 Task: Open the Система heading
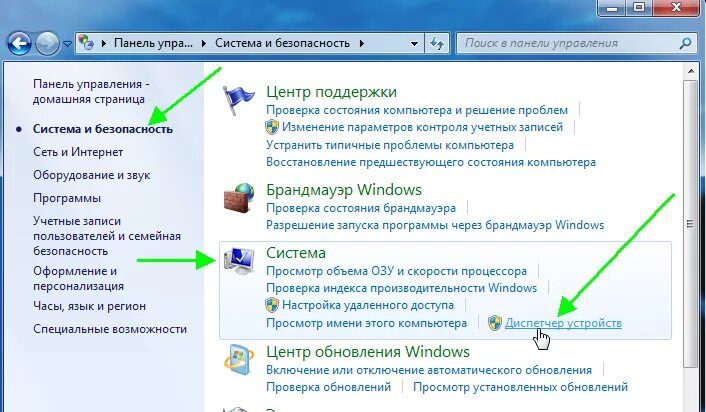click(x=296, y=253)
